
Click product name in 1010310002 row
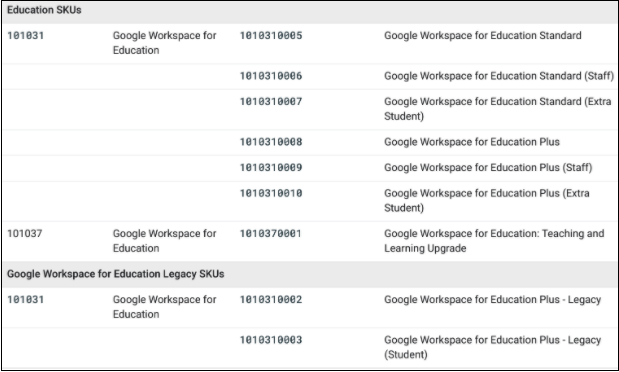164,306
